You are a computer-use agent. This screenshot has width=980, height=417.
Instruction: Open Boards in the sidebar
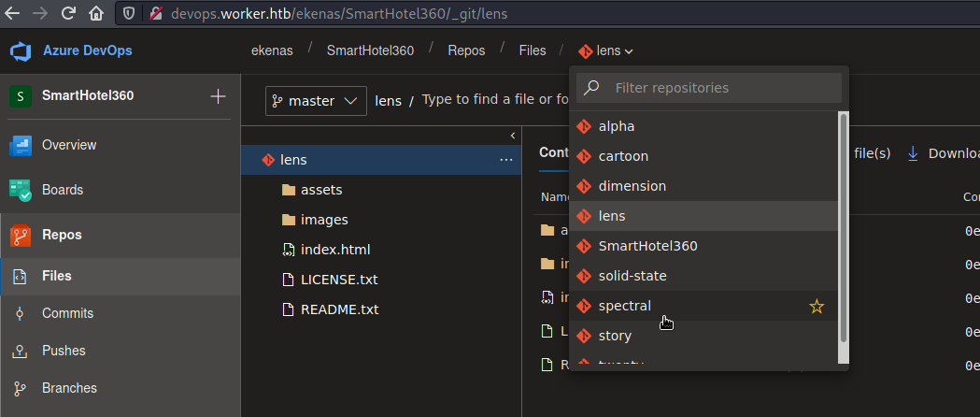click(x=62, y=190)
